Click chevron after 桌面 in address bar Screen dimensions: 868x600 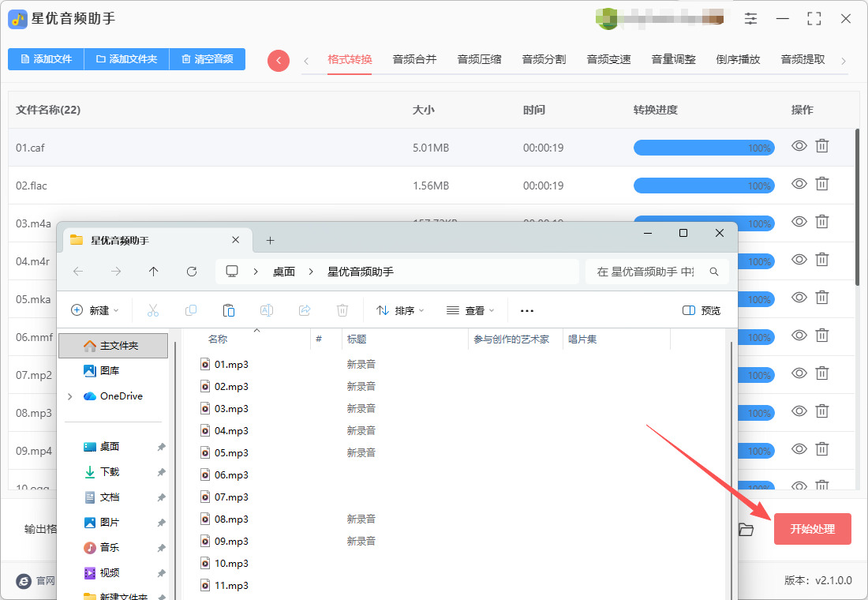(311, 272)
